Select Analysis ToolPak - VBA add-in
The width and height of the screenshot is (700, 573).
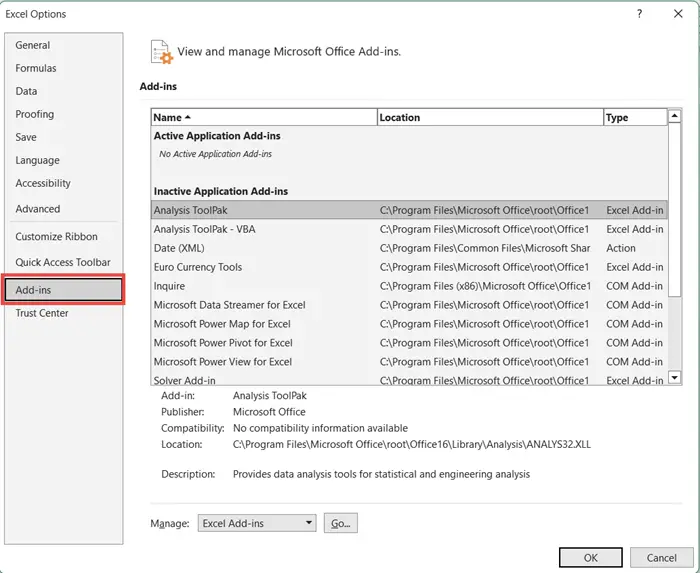coord(409,229)
